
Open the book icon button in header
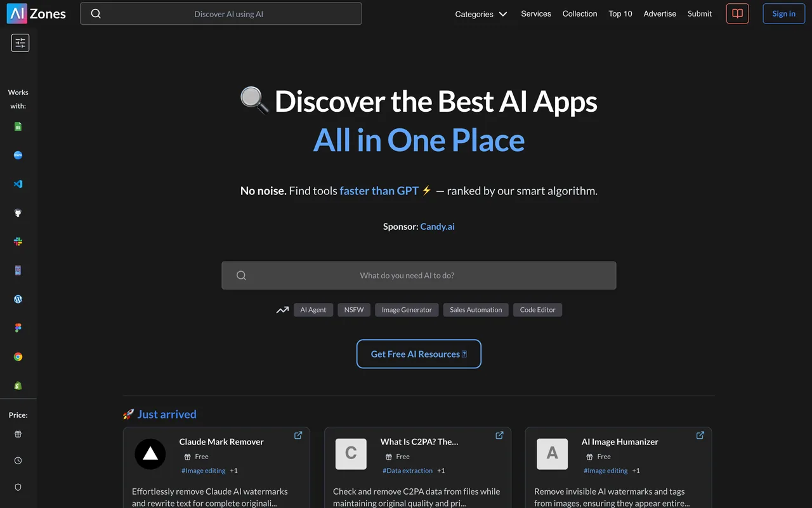737,13
